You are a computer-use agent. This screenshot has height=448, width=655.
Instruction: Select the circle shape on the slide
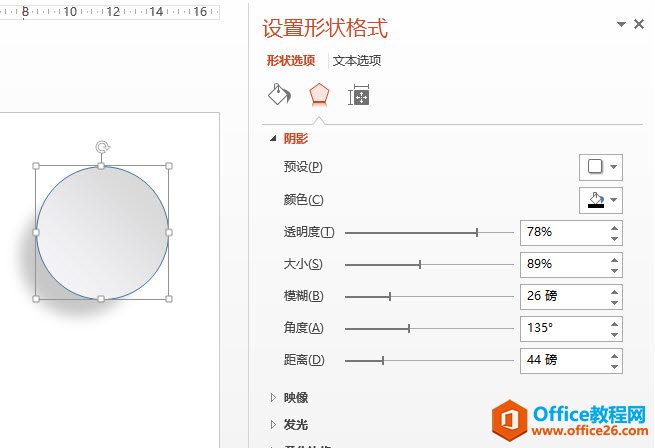(x=102, y=232)
